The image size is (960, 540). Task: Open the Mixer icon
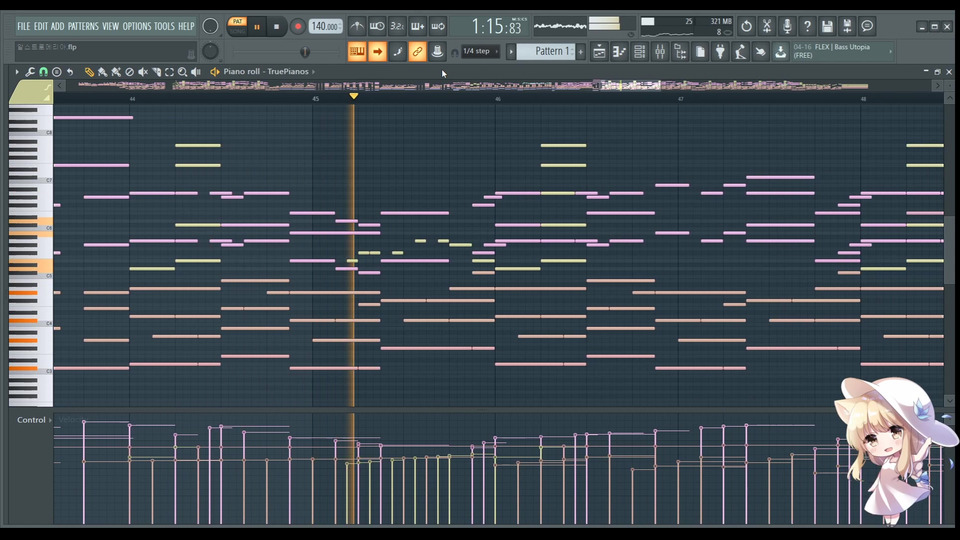tap(660, 52)
